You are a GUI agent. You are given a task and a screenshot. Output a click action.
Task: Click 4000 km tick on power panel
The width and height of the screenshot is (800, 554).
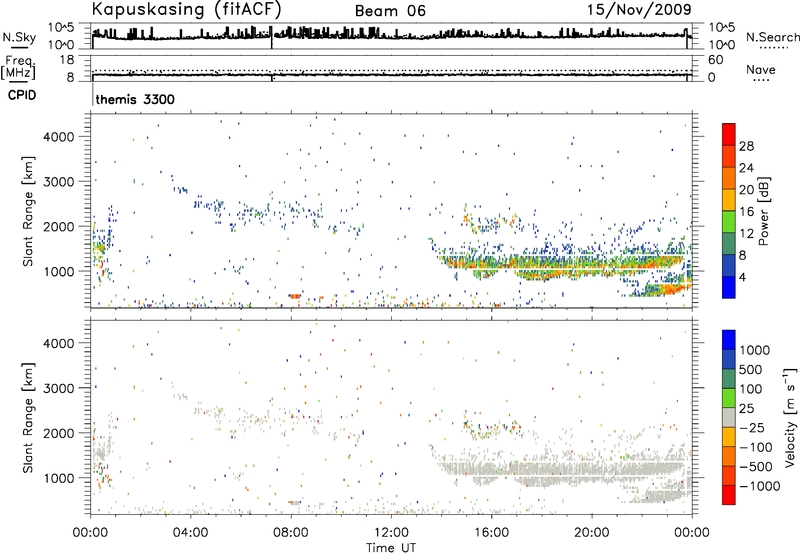tap(58, 137)
